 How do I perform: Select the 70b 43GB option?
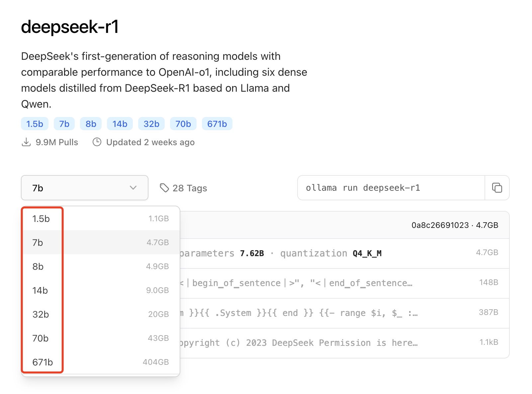click(101, 338)
